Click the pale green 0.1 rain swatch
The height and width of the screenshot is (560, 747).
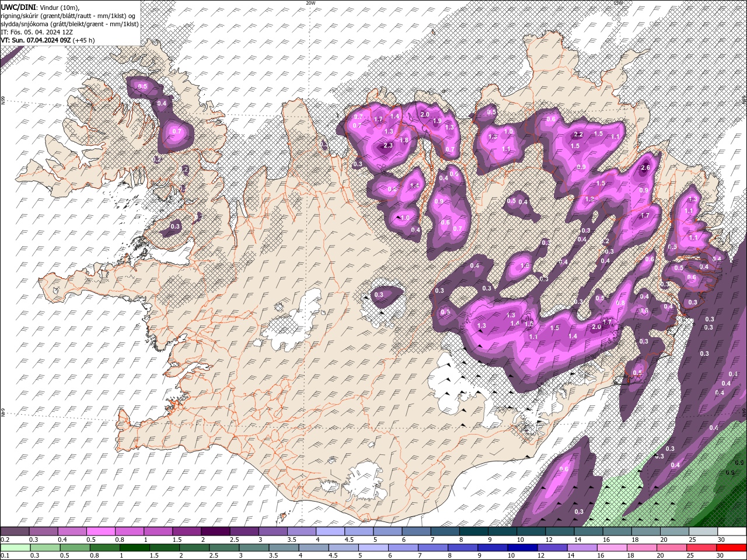click(x=15, y=547)
